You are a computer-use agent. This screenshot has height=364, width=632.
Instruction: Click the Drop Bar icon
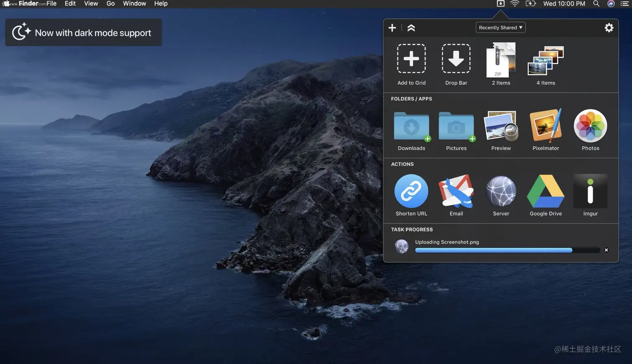coord(456,59)
